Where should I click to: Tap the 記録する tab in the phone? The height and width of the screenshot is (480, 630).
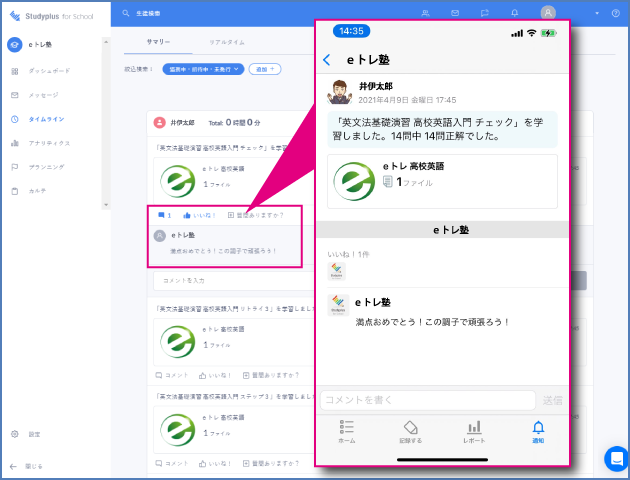point(411,432)
